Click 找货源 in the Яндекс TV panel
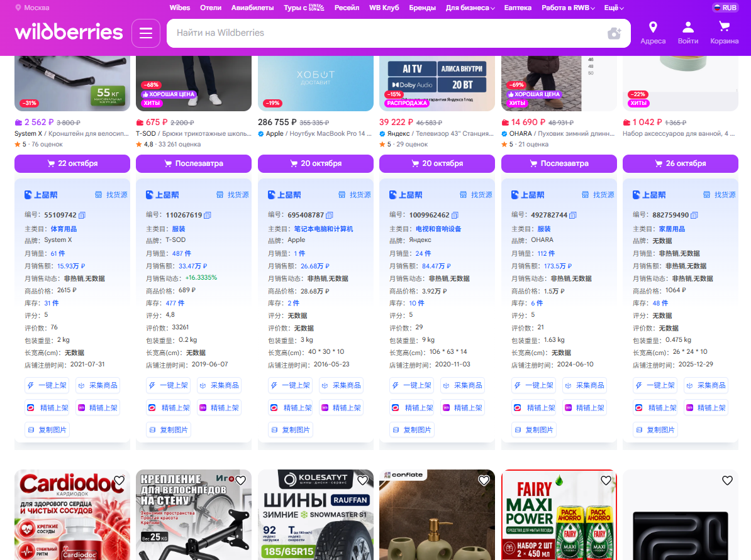 click(476, 195)
